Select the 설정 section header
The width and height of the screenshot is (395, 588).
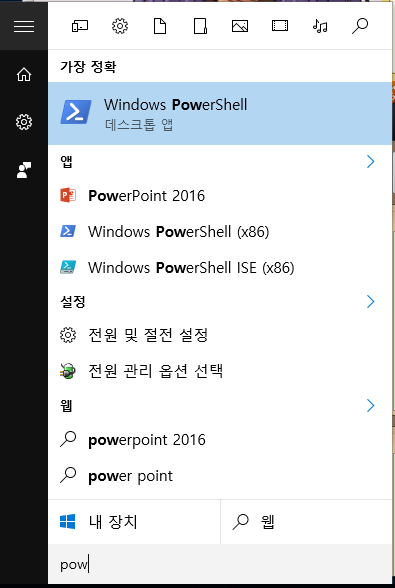pyautogui.click(x=73, y=301)
